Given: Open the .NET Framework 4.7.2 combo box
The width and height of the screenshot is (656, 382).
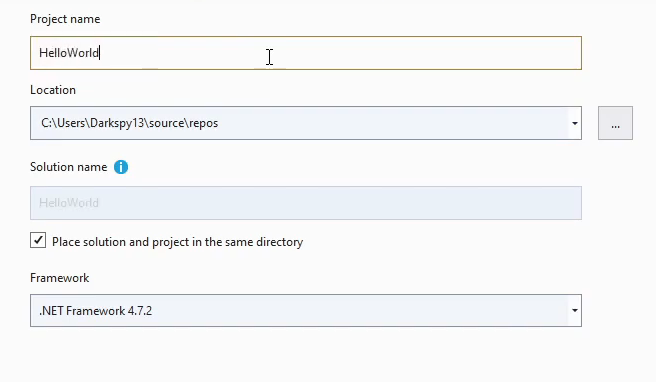Looking at the screenshot, I should (306, 310).
